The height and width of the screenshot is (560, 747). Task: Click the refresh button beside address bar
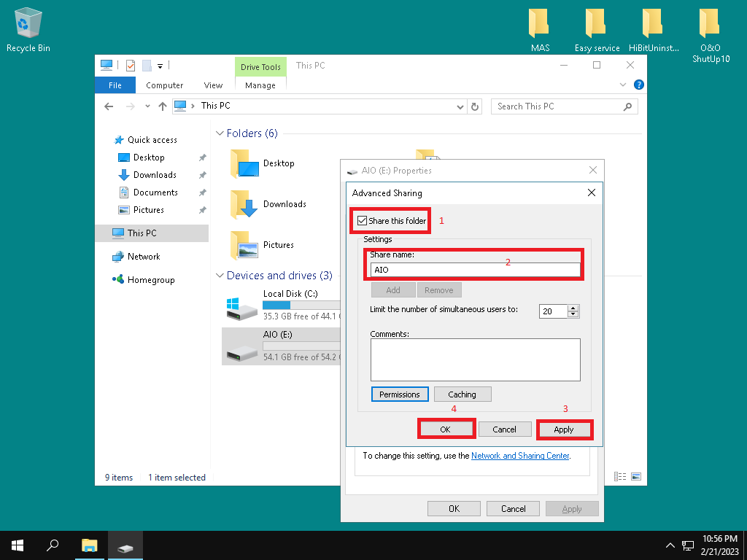(x=476, y=106)
